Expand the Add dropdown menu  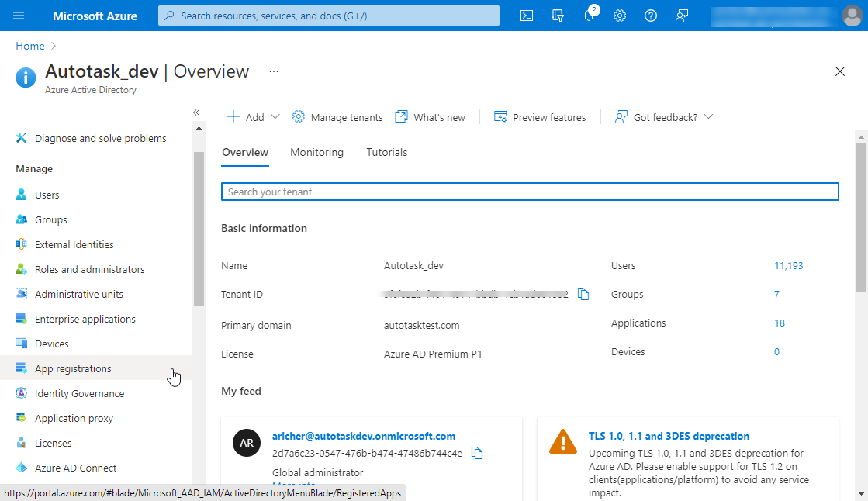point(254,117)
